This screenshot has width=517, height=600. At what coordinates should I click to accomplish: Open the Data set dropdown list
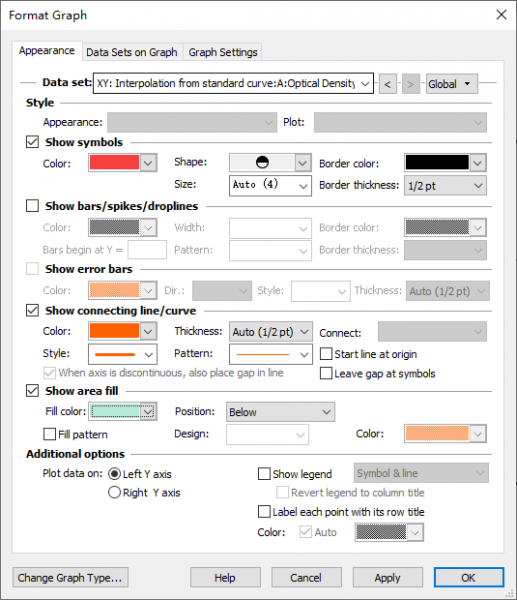(x=233, y=83)
